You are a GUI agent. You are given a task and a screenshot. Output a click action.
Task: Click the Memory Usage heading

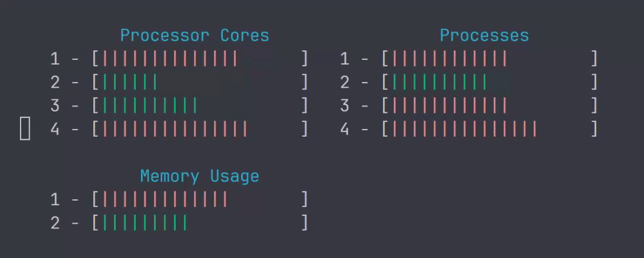pos(200,176)
